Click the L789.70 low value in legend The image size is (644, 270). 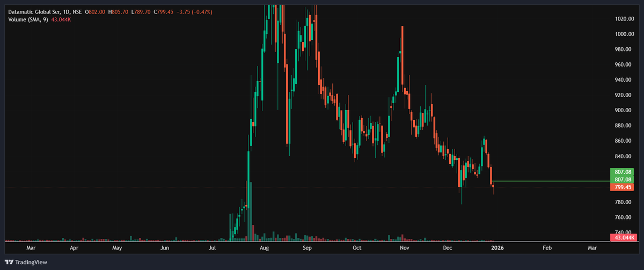click(x=141, y=12)
